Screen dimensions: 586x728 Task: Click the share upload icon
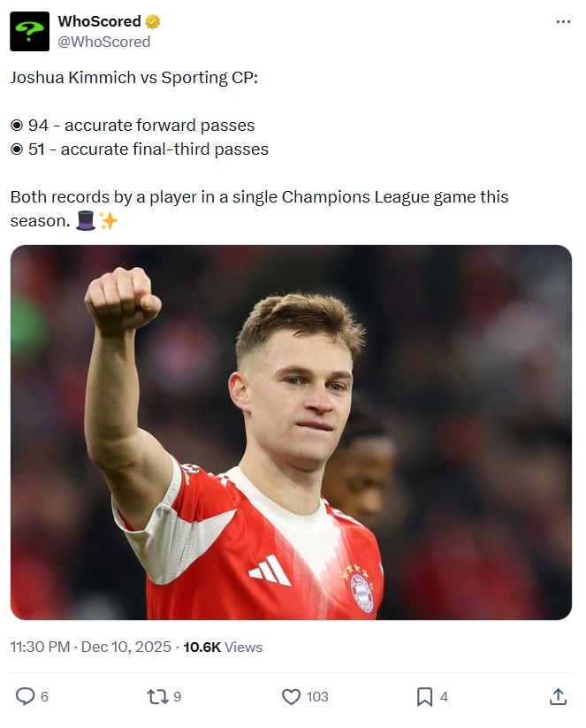coord(558,697)
